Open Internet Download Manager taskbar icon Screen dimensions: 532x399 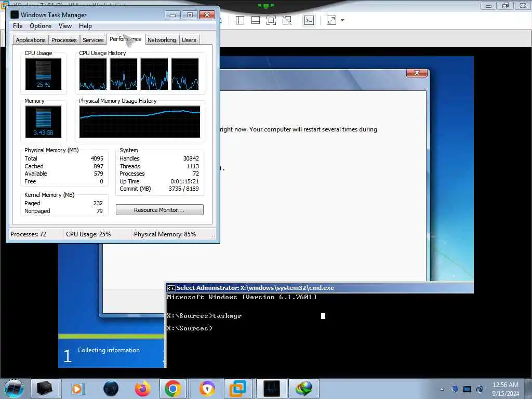[303, 389]
